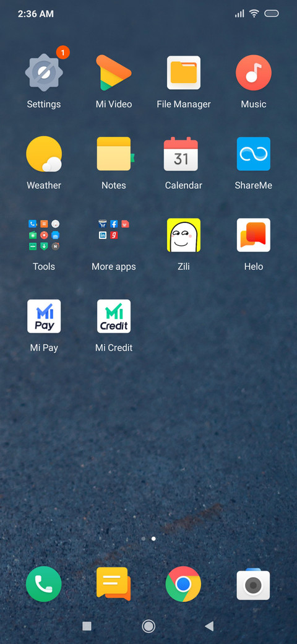Open the Helo app
Viewport: 297px width, 644px height.
click(x=254, y=235)
